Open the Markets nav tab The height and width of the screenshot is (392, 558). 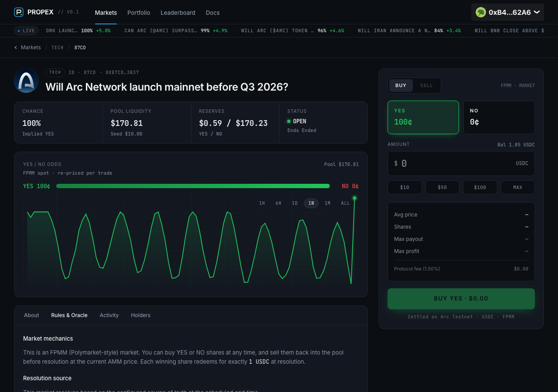click(x=106, y=13)
